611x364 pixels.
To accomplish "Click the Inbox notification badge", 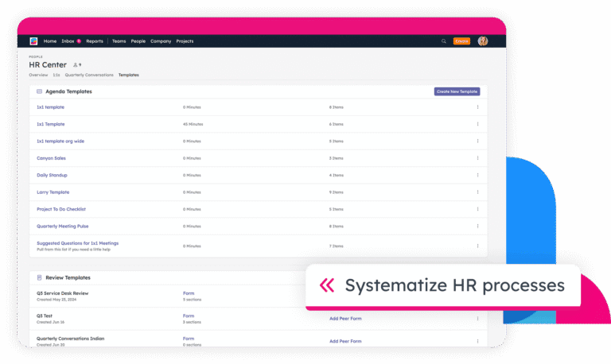I will (x=79, y=41).
